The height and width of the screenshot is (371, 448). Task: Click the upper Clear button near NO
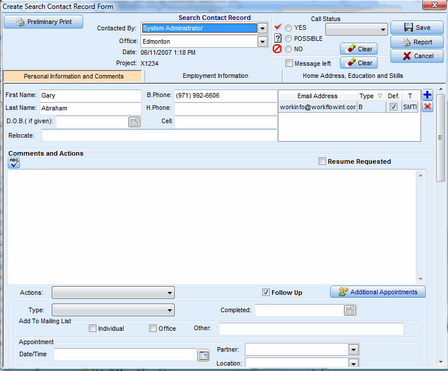[x=359, y=49]
